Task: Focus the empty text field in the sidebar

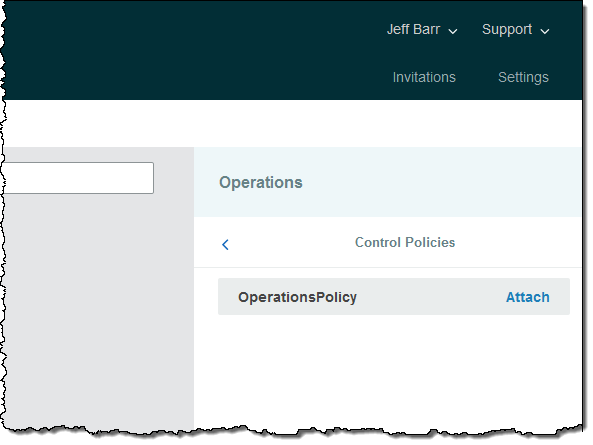Action: [x=79, y=178]
